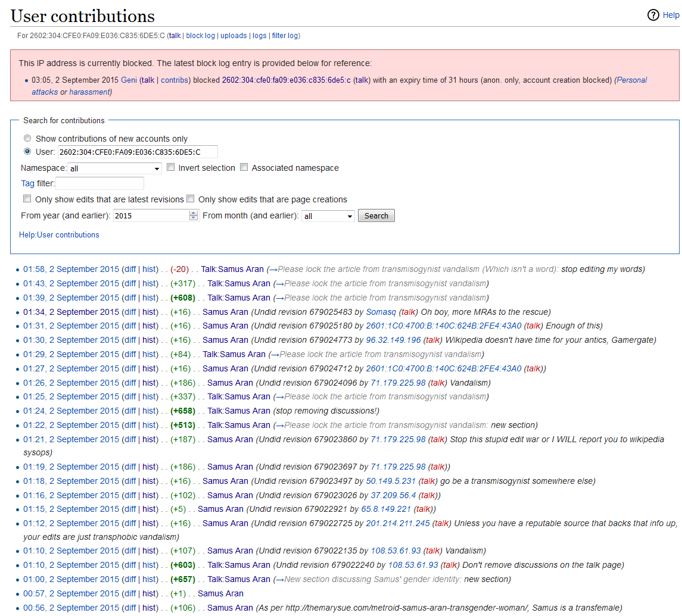Open Geni's contribs link in block notice

tap(175, 80)
